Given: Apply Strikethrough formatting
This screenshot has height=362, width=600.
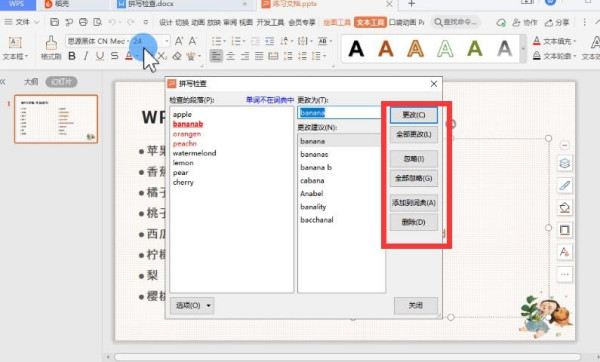Looking at the screenshot, I should click(114, 56).
